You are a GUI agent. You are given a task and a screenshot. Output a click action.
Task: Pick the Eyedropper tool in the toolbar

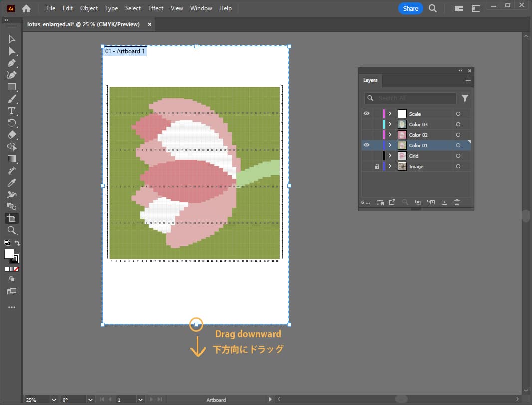[12, 183]
